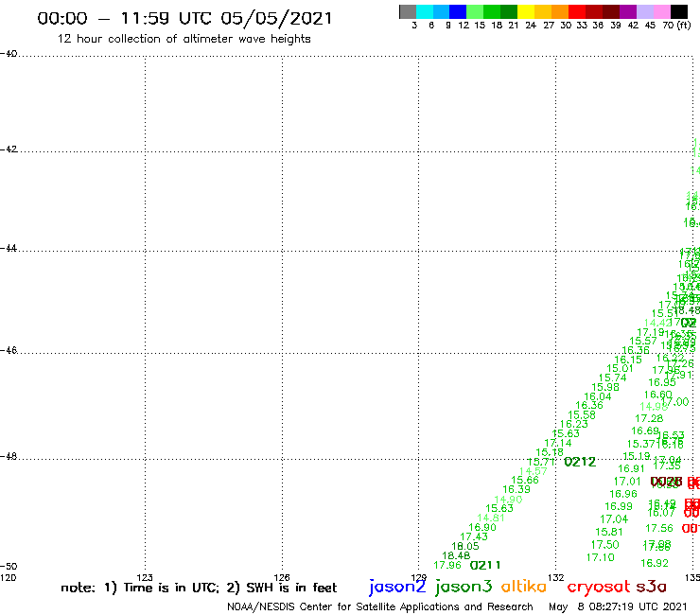Viewport: 700px width, 615px height.
Task: Click the cyan swatch in the wave height legend
Action: coord(425,11)
